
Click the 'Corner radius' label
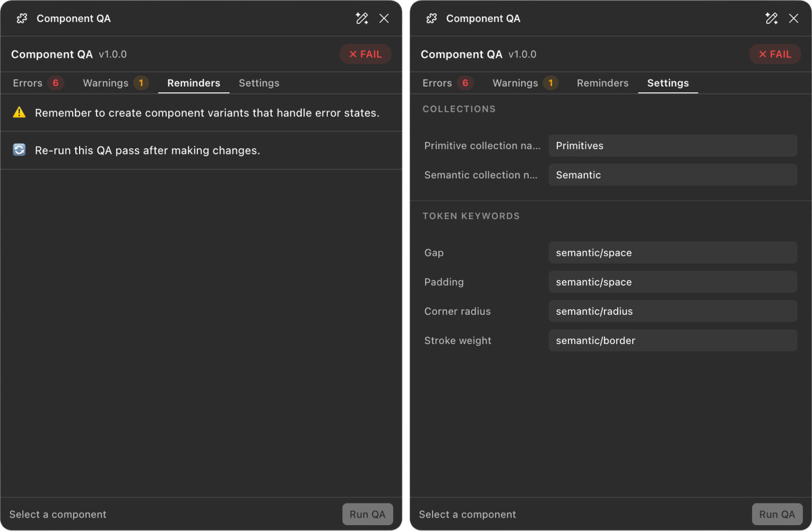tap(457, 311)
